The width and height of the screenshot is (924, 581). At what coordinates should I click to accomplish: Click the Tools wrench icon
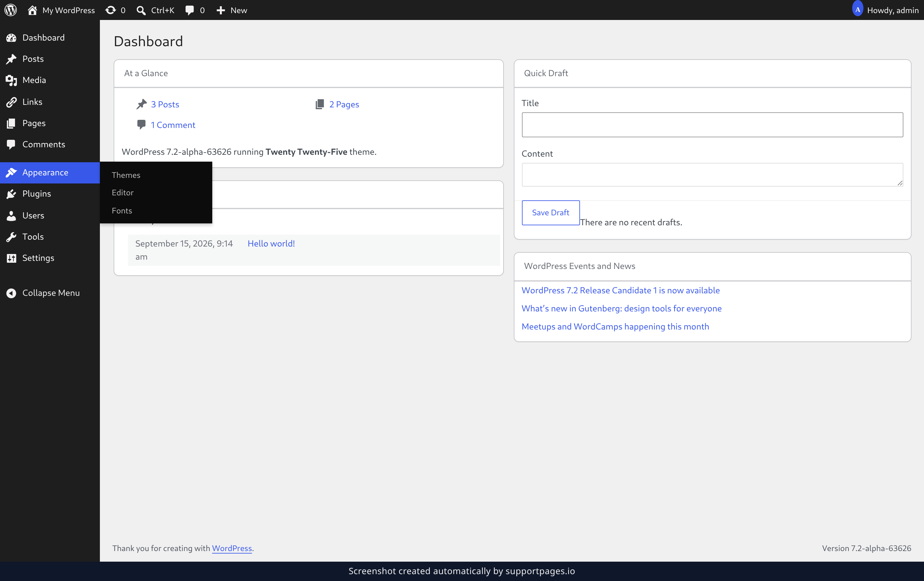click(x=12, y=237)
